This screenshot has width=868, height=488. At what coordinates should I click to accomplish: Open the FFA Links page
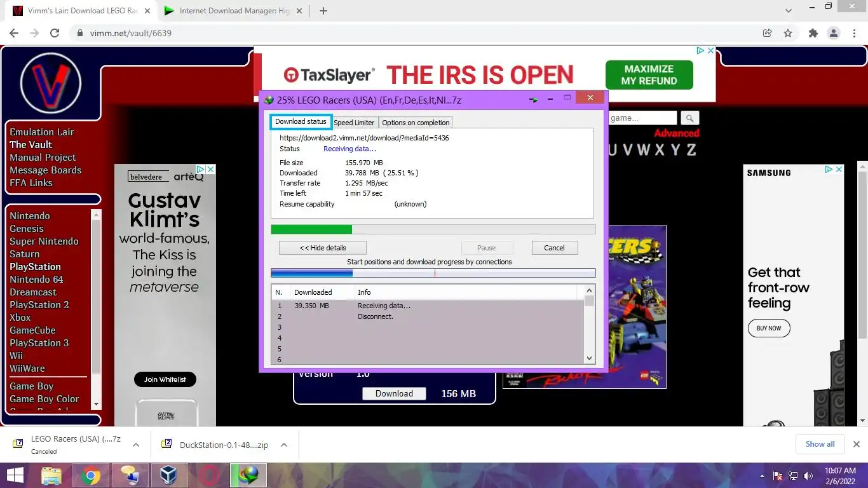point(31,183)
